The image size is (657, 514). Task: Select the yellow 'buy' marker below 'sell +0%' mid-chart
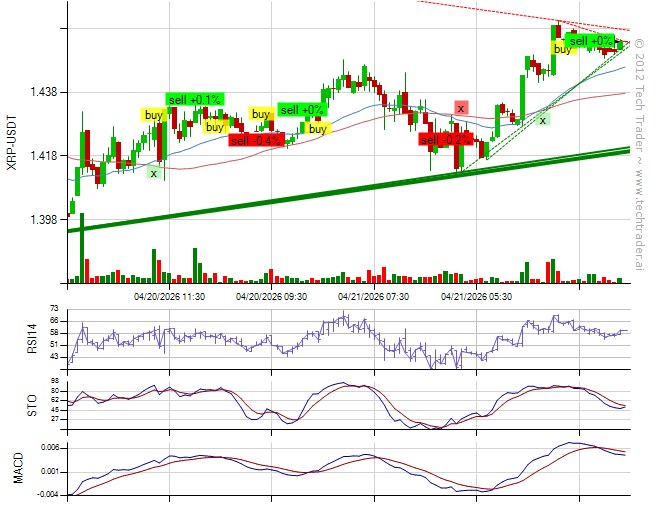tap(318, 129)
